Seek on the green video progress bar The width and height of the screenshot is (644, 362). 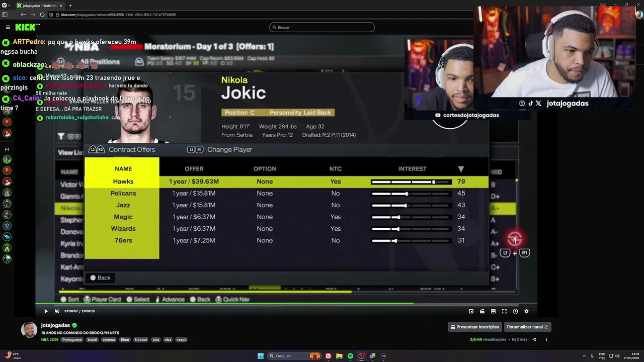(286, 303)
